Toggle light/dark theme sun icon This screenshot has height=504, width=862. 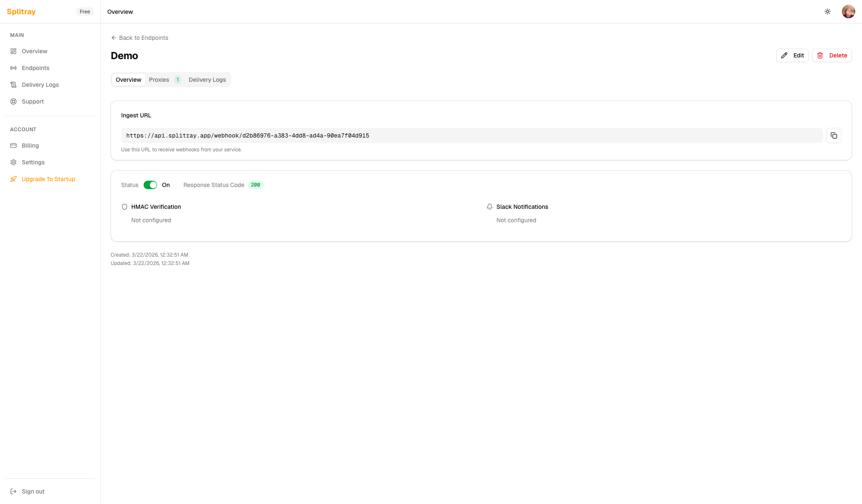point(827,12)
